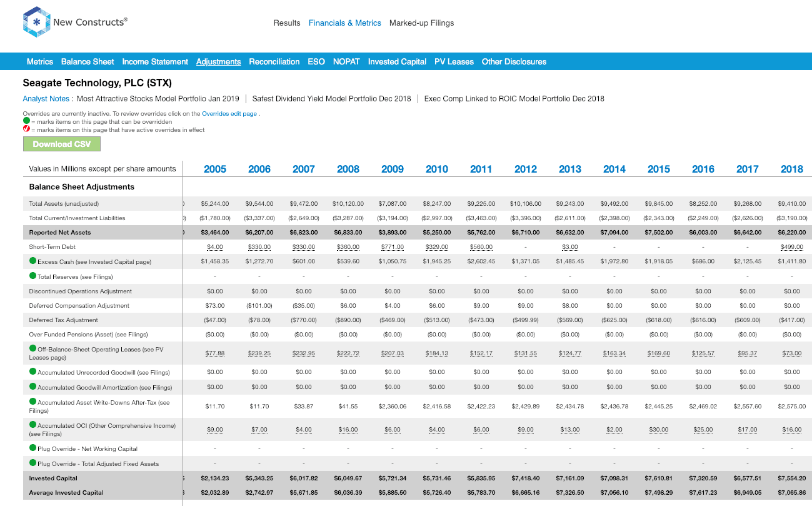Click 2012 operating leases value $131.55
812x506 pixels.
526,353
